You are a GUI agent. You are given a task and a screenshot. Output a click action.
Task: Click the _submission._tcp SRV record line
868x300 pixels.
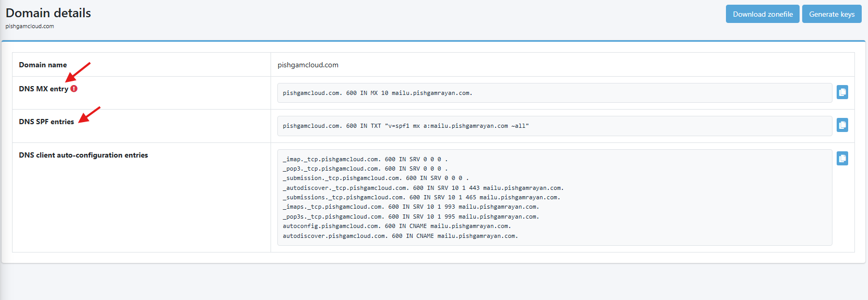click(x=376, y=178)
